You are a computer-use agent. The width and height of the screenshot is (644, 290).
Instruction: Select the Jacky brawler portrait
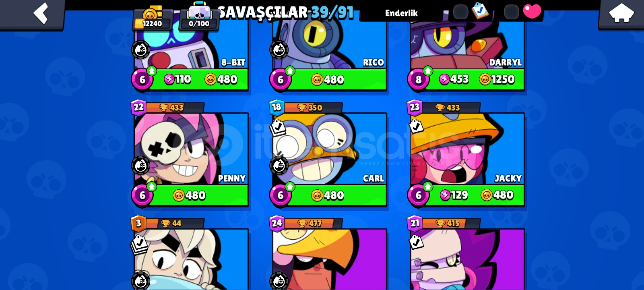pyautogui.click(x=467, y=149)
